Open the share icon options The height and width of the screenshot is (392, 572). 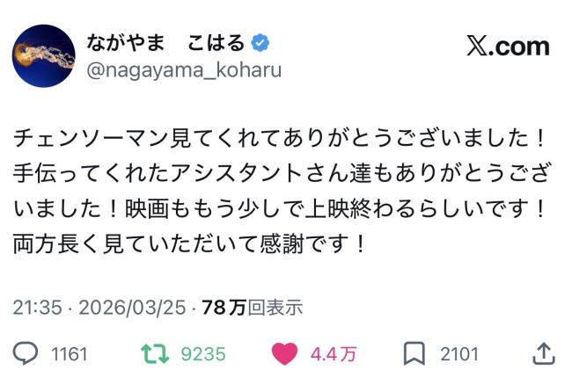(544, 353)
